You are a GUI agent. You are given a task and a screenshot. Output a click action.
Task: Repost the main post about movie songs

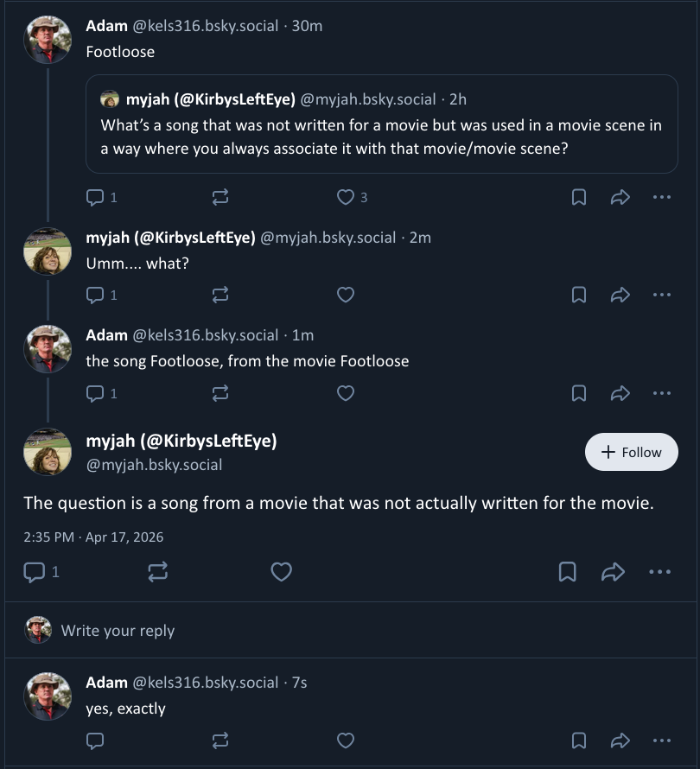[x=158, y=571]
